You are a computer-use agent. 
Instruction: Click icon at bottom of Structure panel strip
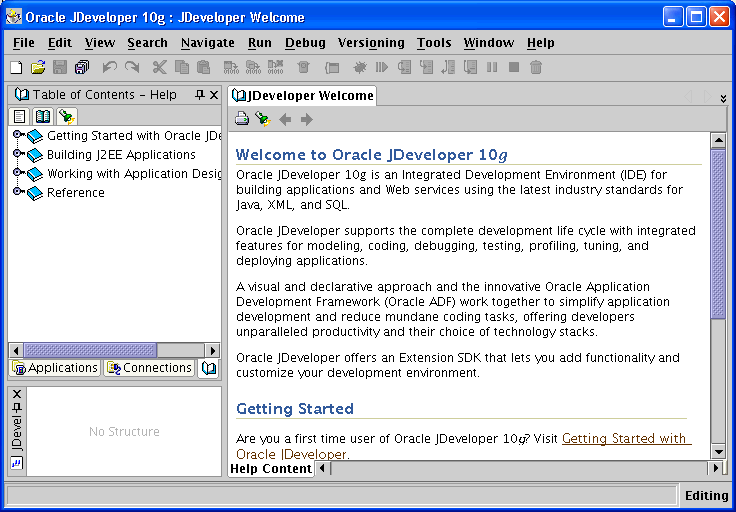(16, 464)
